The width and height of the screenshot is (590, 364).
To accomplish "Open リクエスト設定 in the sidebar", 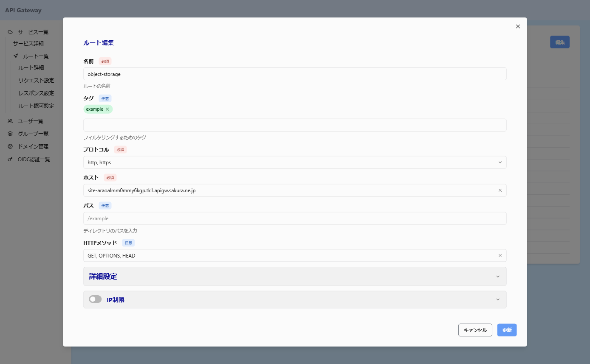I will tap(36, 81).
